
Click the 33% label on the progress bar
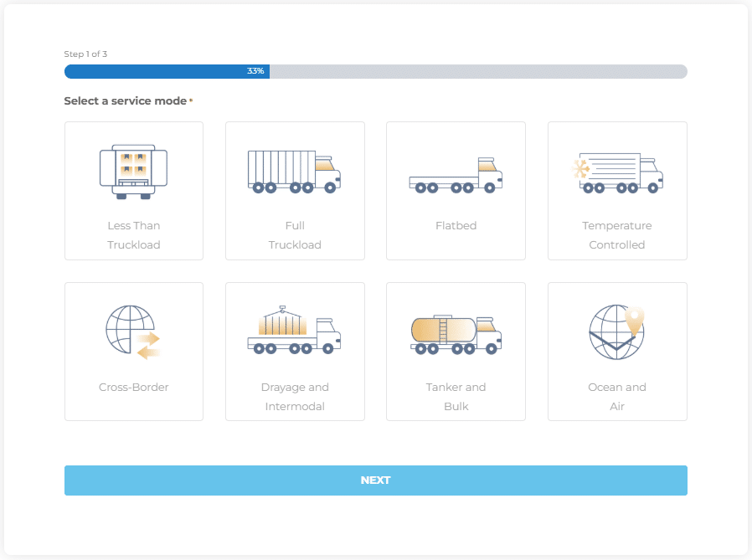tap(255, 71)
